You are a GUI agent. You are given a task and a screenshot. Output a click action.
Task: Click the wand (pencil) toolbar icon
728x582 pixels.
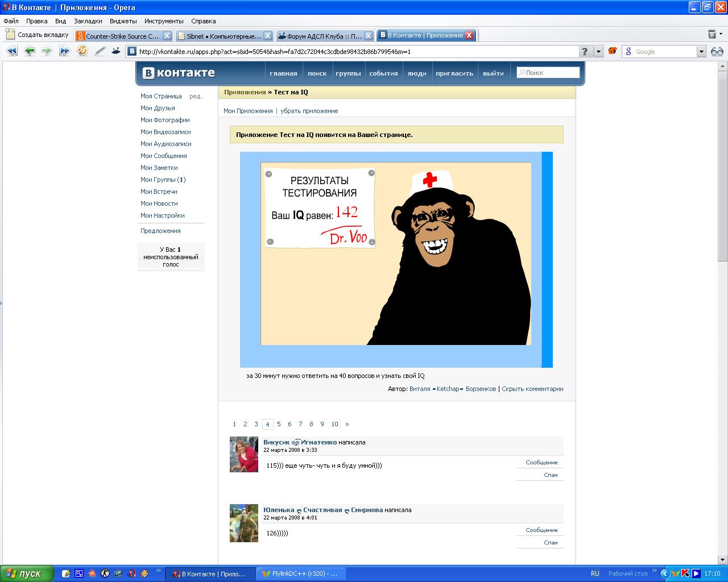(x=100, y=51)
